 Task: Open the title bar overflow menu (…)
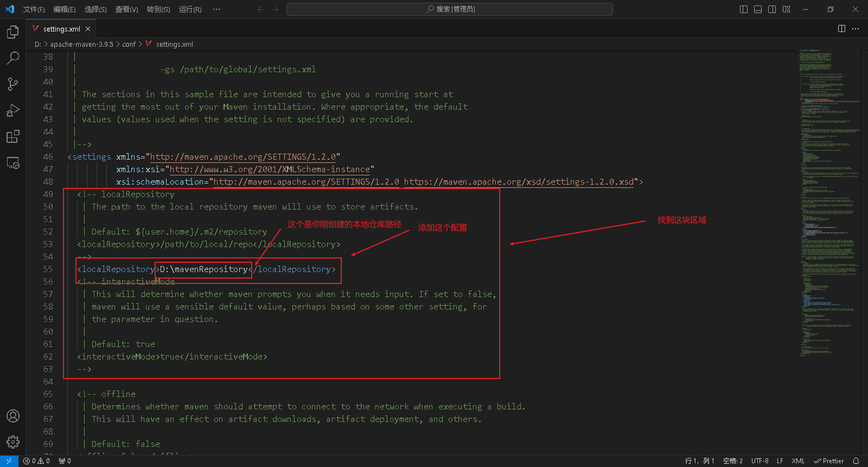coord(216,9)
